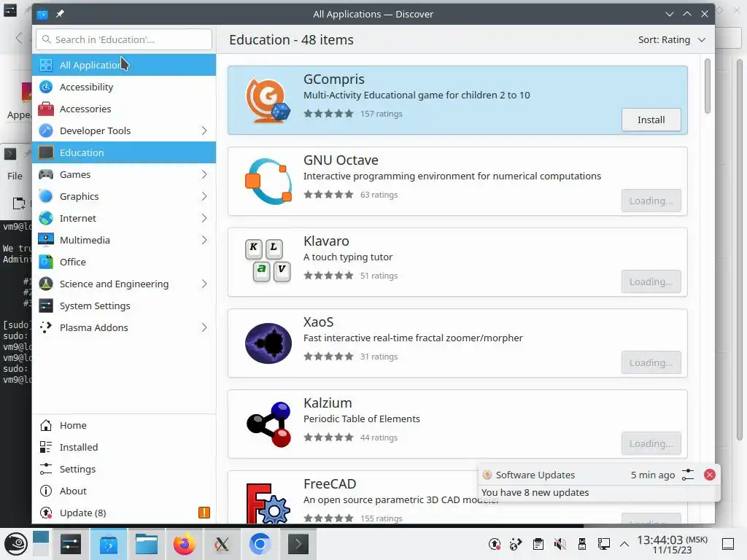Show hidden system tray icons arrow

pyautogui.click(x=624, y=544)
